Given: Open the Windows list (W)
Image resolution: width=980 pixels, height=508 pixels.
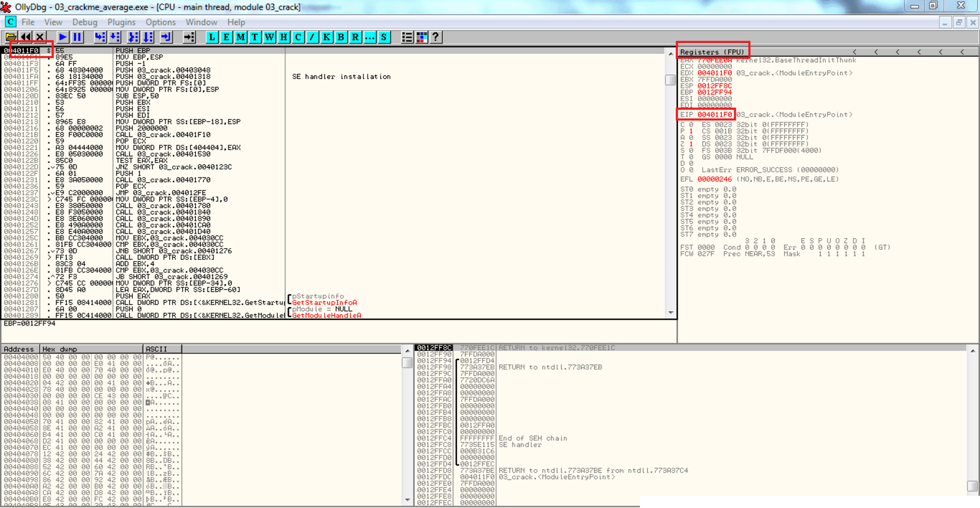Looking at the screenshot, I should pos(269,37).
